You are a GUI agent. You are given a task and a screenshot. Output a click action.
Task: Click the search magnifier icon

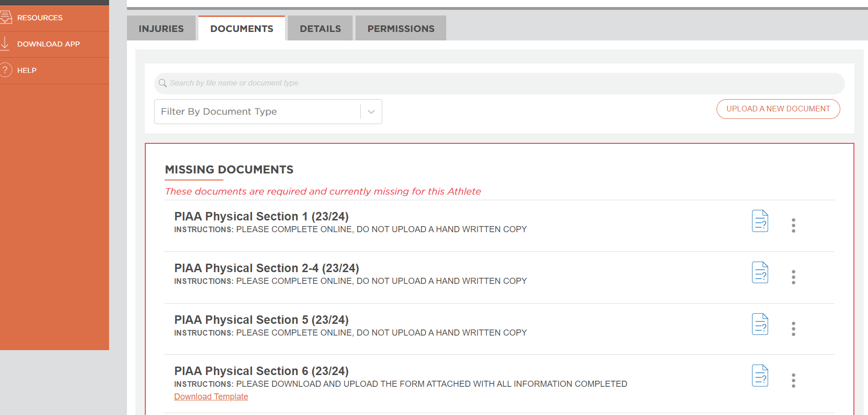[163, 83]
